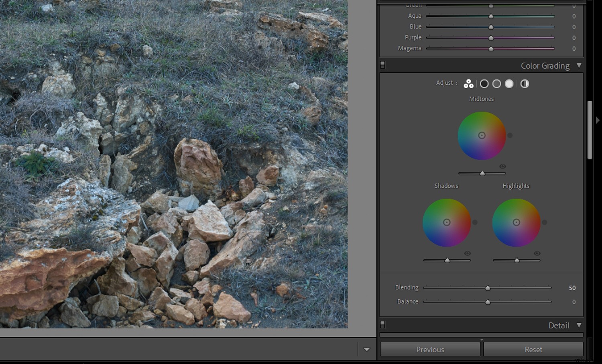Click the down arrow below the image preview

tap(366, 349)
